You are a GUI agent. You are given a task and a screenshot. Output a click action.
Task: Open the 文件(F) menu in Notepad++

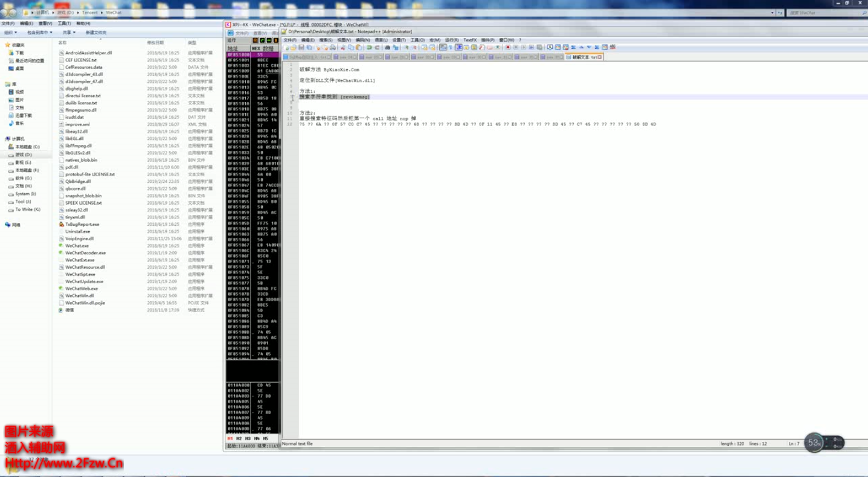pyautogui.click(x=290, y=40)
